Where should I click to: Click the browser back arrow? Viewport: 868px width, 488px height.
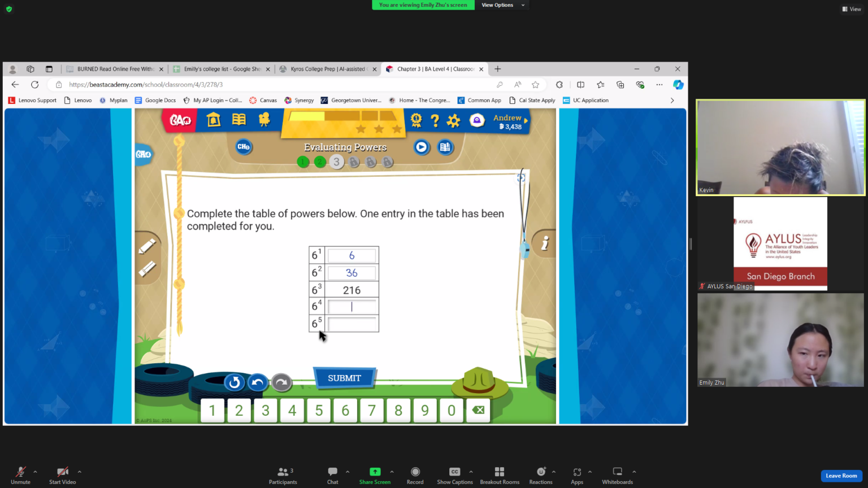pos(15,85)
